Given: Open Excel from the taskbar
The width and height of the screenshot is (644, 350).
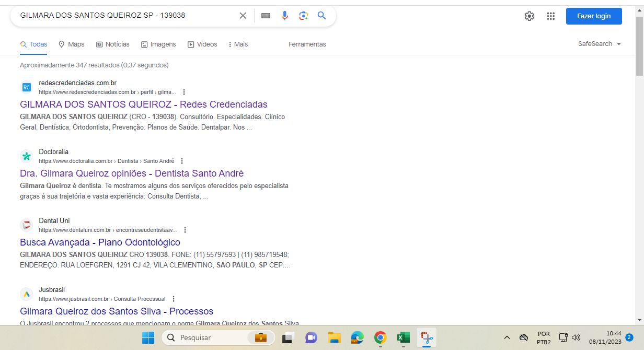Looking at the screenshot, I should (x=403, y=337).
